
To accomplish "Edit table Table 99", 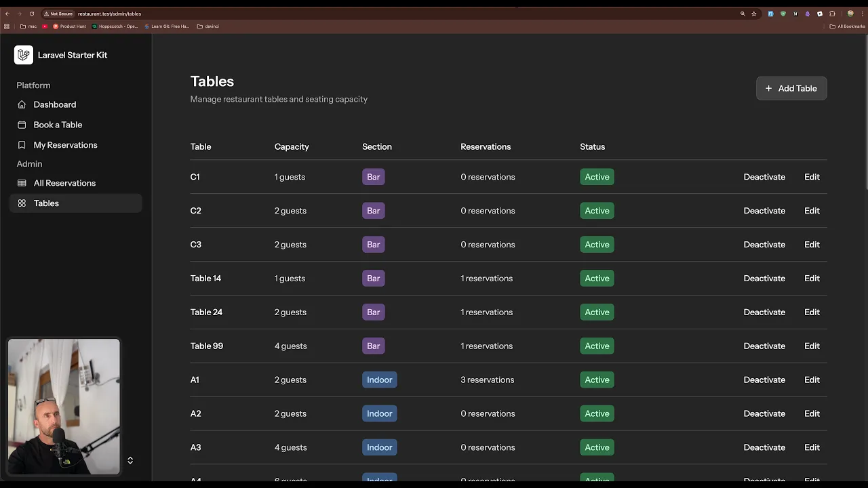I will point(812,346).
